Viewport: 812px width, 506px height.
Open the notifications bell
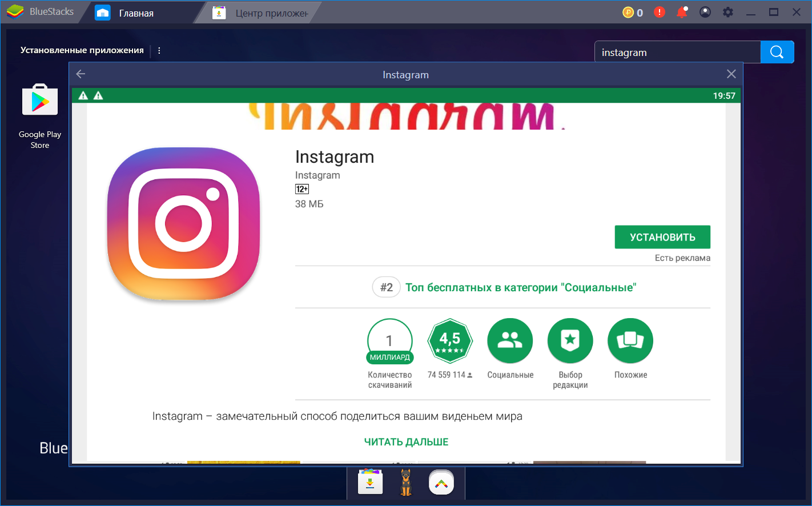(682, 12)
